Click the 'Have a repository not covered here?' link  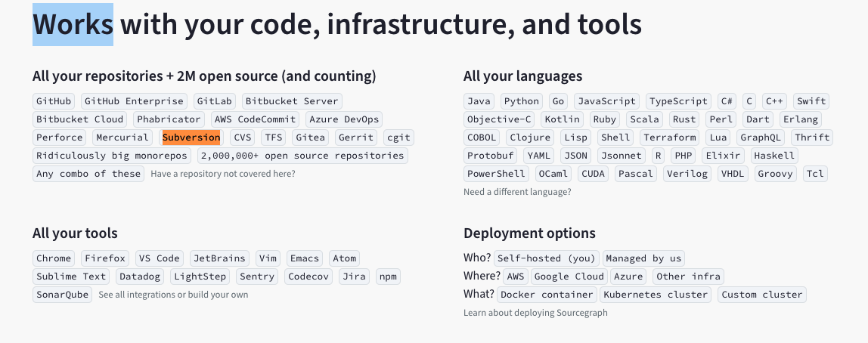tap(222, 174)
